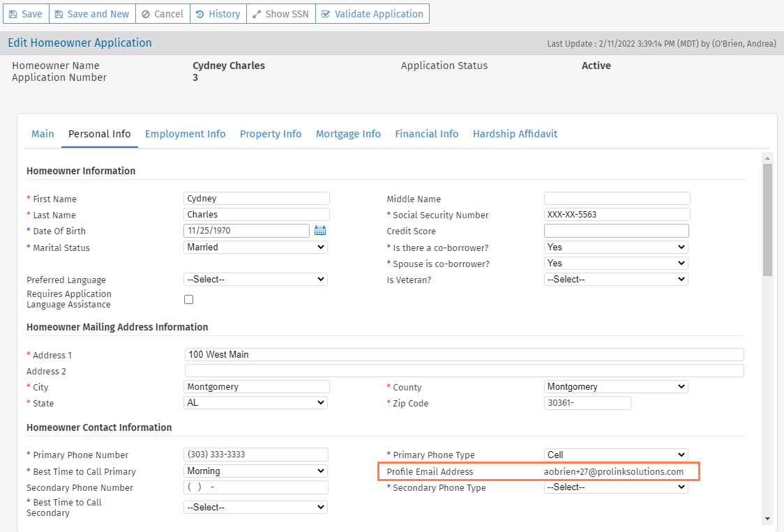
Task: Switch to the Employment Info tab
Action: (185, 134)
